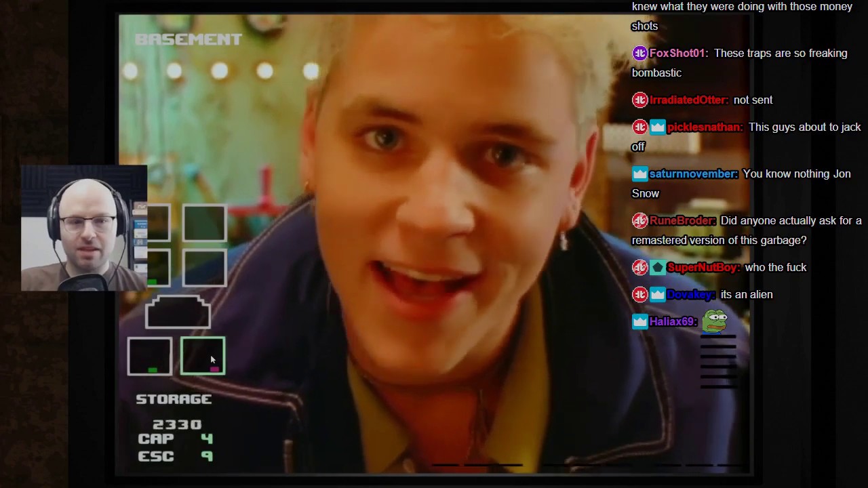Screen dimensions: 868x488
Task: Click the BASEMENT room label
Action: 188,39
